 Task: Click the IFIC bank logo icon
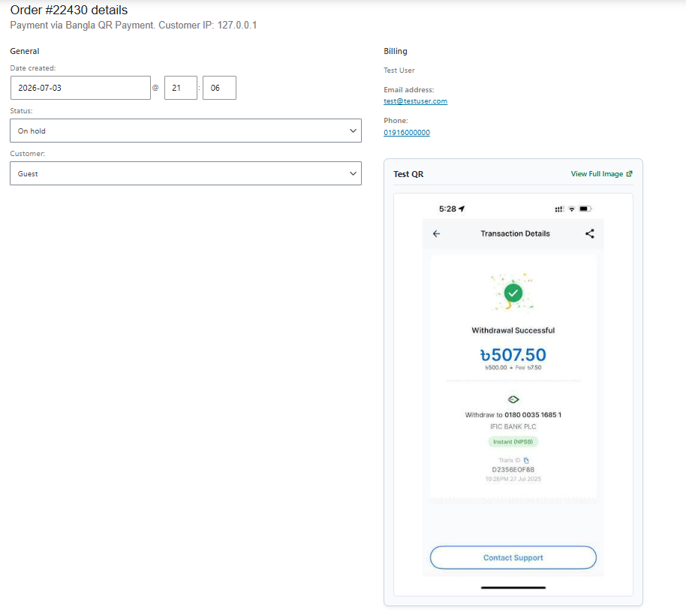(x=513, y=399)
